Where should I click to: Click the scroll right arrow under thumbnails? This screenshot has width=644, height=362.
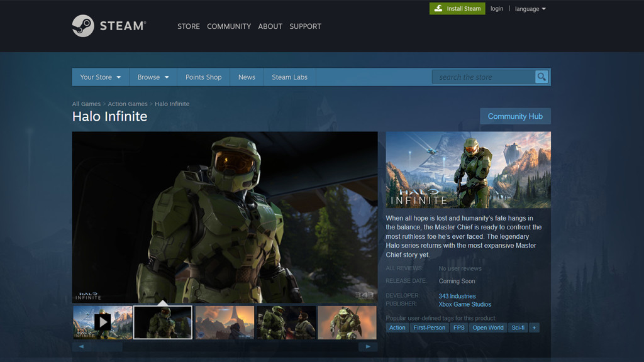click(x=368, y=346)
